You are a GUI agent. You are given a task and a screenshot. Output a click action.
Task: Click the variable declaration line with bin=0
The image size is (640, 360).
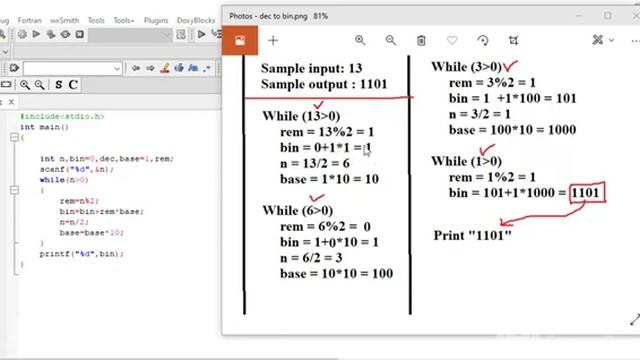(107, 159)
